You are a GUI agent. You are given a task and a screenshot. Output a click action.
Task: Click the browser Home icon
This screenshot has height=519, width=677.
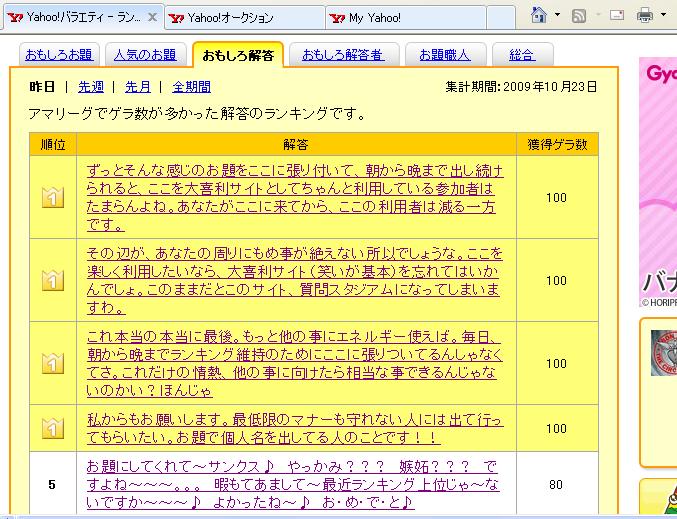point(538,16)
